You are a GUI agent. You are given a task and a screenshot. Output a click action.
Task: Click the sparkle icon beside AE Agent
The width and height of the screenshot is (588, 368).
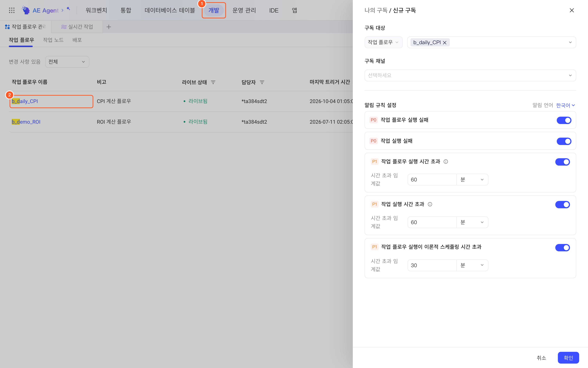pos(68,9)
